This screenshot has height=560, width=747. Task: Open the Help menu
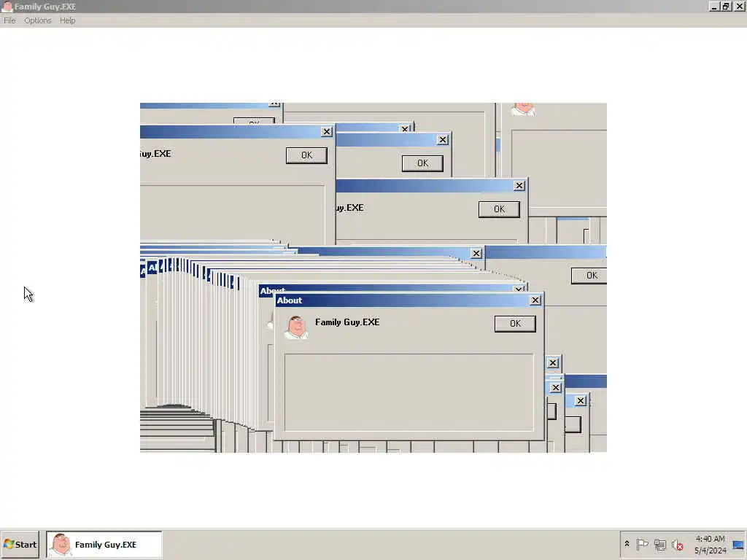coord(67,20)
